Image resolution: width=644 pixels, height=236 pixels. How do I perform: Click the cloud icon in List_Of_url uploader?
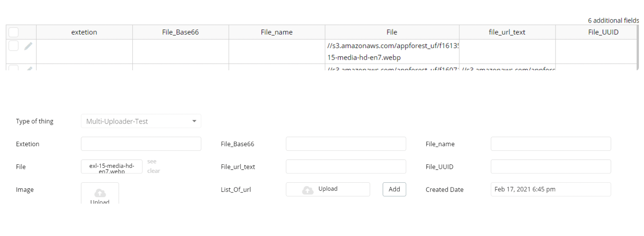coord(308,190)
